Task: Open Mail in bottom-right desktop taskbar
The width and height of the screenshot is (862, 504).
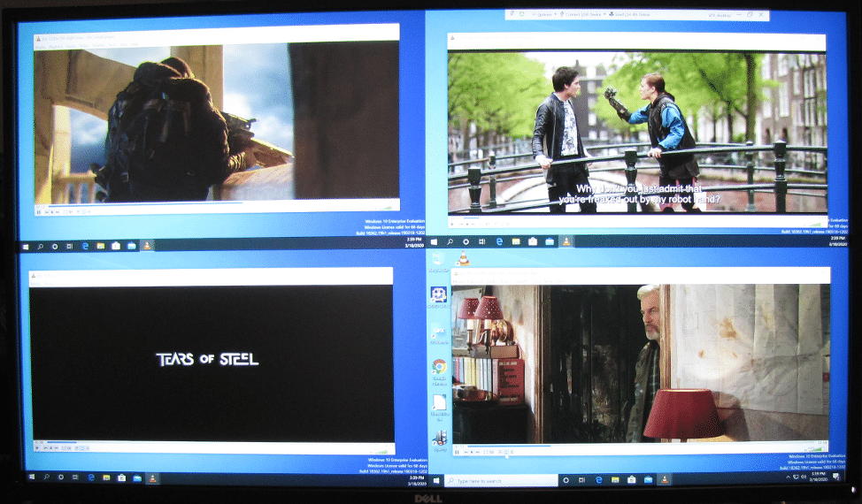Action: [x=648, y=480]
